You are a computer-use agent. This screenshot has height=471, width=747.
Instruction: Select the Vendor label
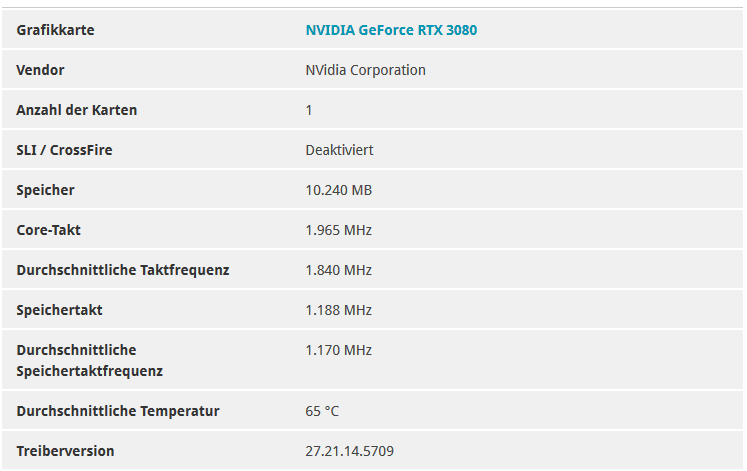pyautogui.click(x=40, y=70)
